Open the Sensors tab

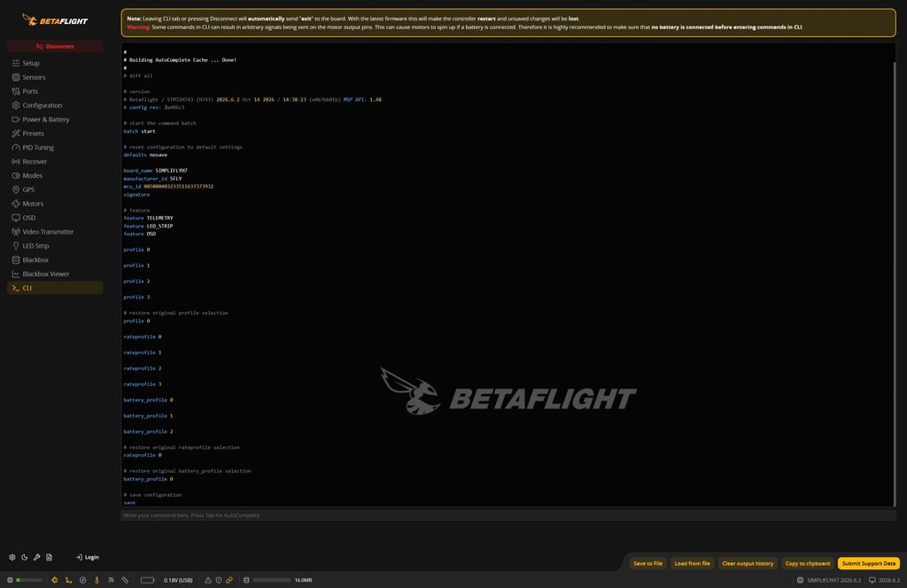pos(55,77)
